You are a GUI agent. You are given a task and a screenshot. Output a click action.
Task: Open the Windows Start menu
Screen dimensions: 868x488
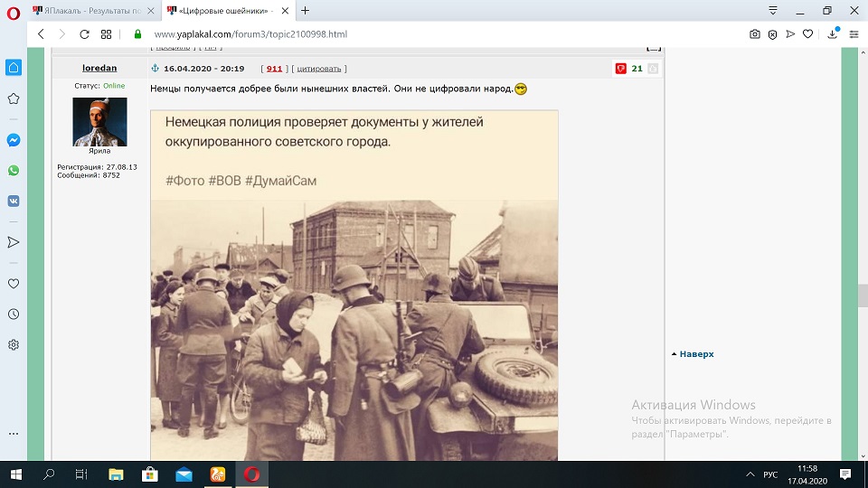pyautogui.click(x=16, y=474)
